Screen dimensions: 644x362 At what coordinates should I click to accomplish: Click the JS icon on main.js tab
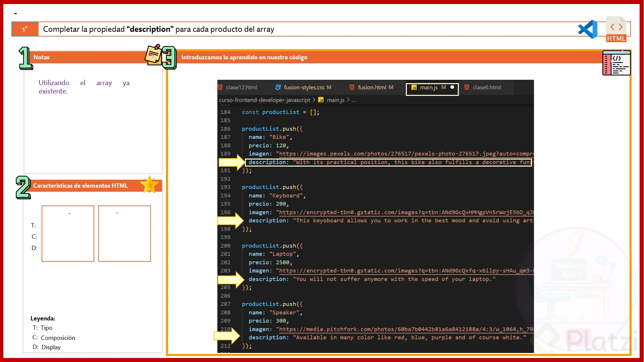point(414,87)
